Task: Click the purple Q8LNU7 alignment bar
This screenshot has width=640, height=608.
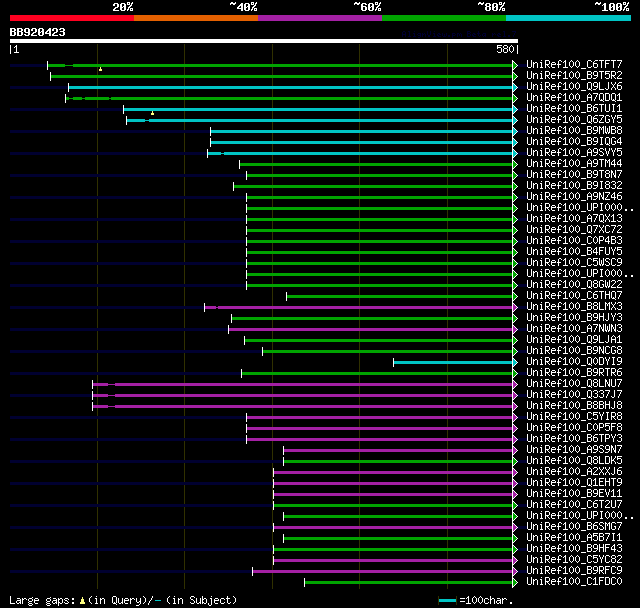Action: coord(302,384)
